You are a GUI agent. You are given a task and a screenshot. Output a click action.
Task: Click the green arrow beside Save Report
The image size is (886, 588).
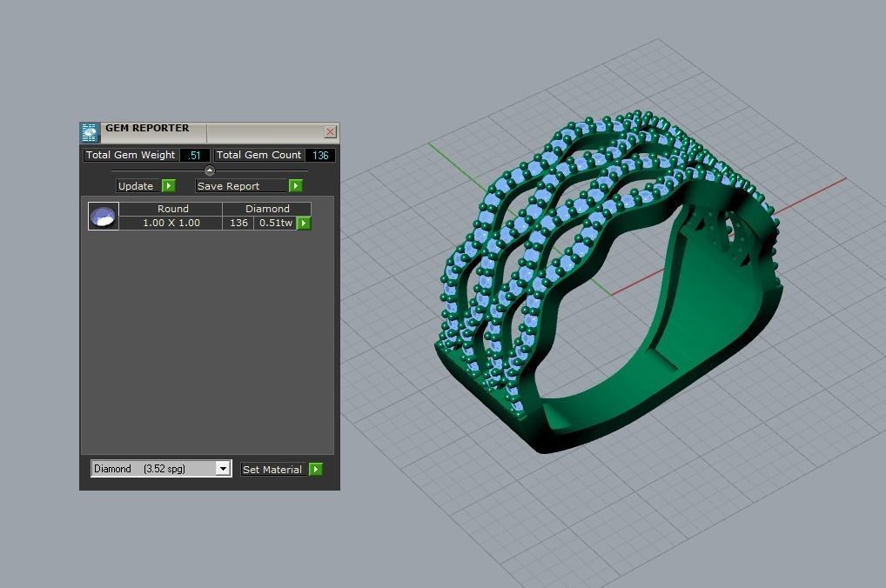296,186
